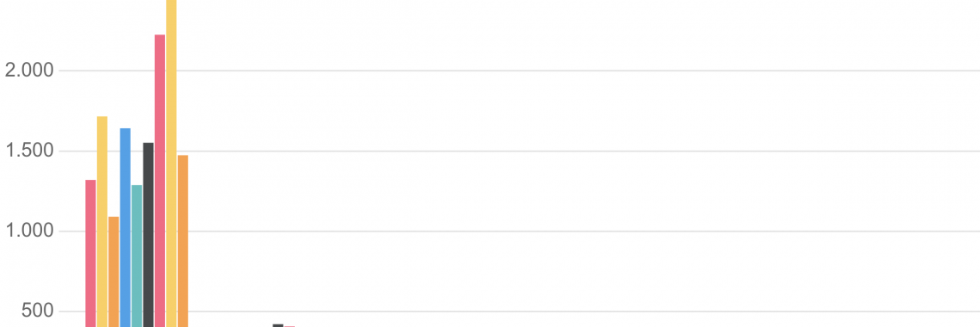Select the shortest orange bar near 1.000
This screenshot has height=327, width=980.
(x=113, y=272)
